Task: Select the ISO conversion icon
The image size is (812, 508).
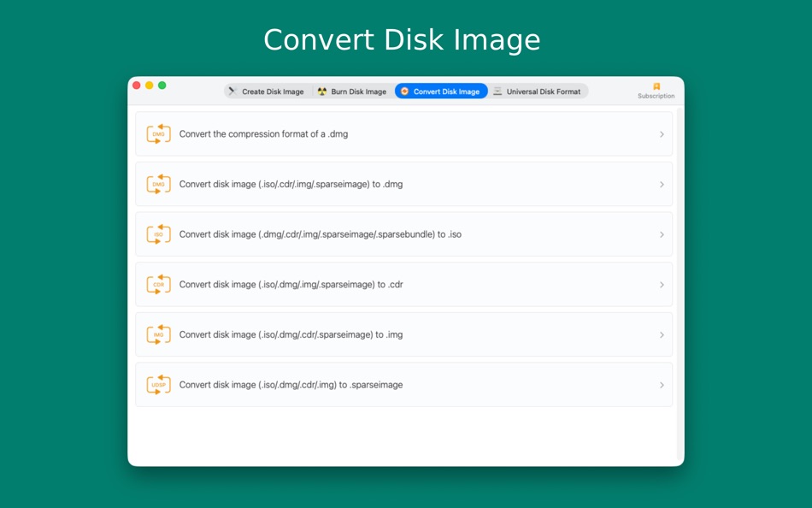Action: [x=158, y=234]
